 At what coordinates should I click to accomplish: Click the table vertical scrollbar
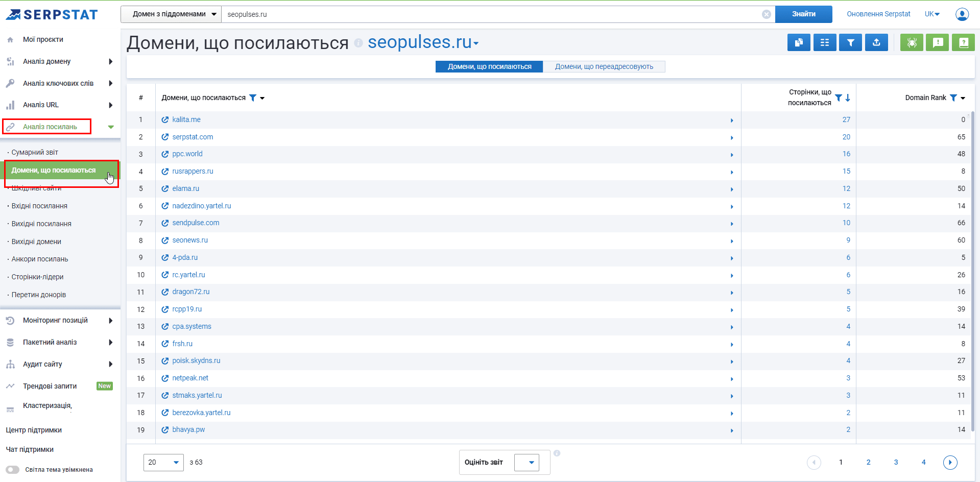973,271
